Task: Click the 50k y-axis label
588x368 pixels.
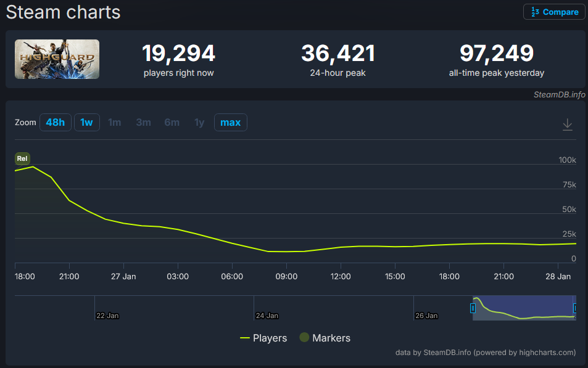Action: pyautogui.click(x=569, y=210)
